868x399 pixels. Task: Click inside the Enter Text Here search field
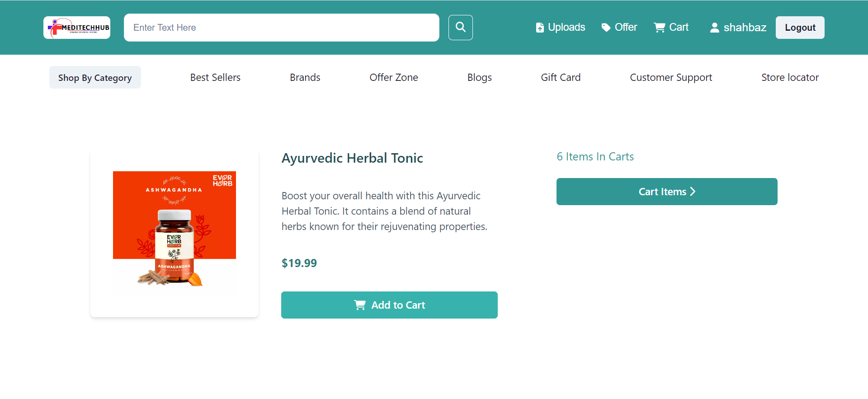pos(281,28)
